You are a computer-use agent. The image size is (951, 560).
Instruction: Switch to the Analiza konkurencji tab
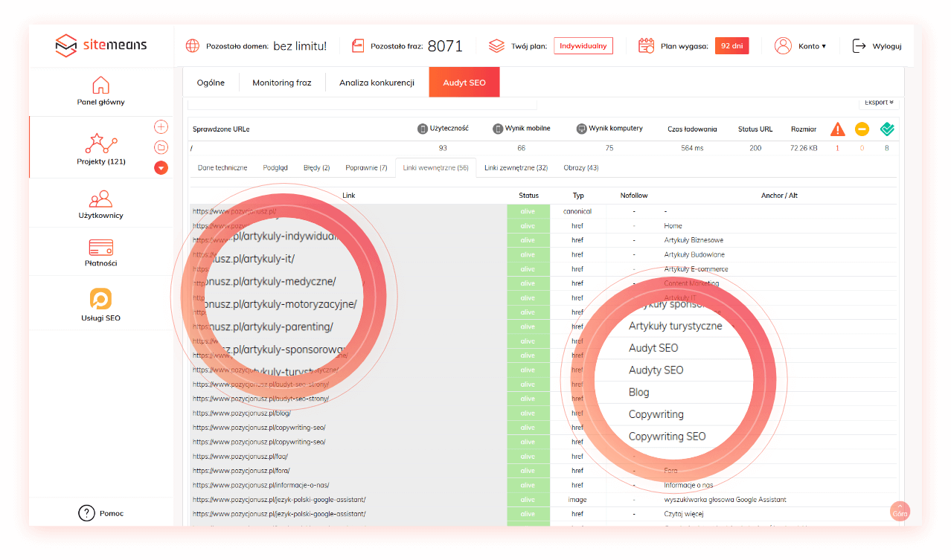[x=377, y=83]
